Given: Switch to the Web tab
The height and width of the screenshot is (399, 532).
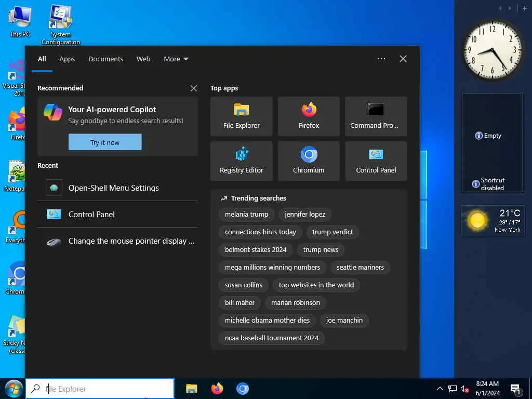Looking at the screenshot, I should (143, 59).
